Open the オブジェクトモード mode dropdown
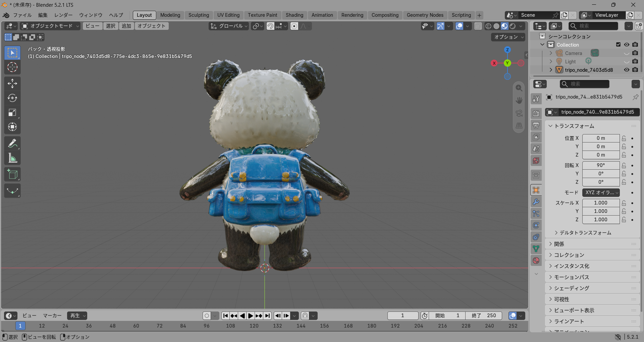 50,26
